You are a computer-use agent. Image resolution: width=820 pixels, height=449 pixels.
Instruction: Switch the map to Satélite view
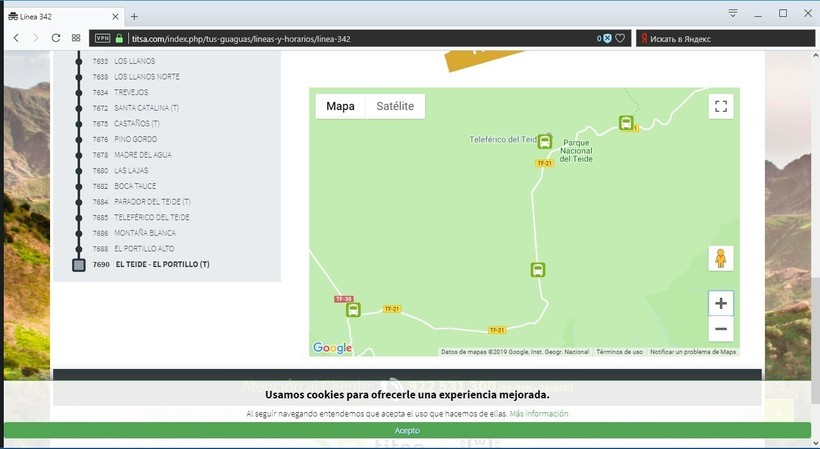tap(395, 107)
